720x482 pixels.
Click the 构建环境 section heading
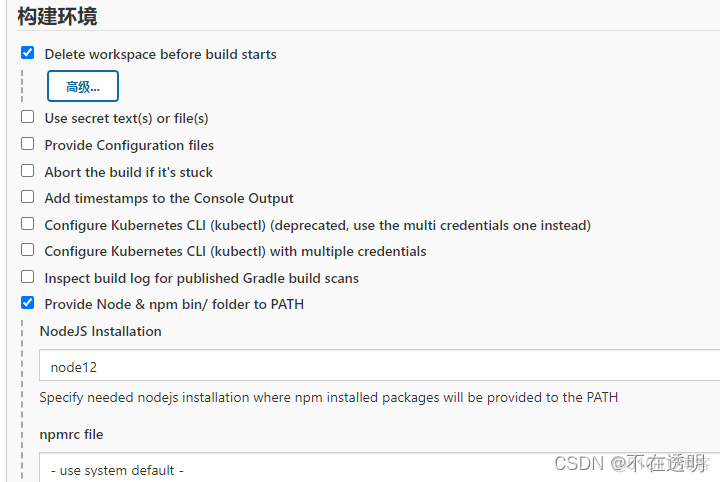[57, 16]
